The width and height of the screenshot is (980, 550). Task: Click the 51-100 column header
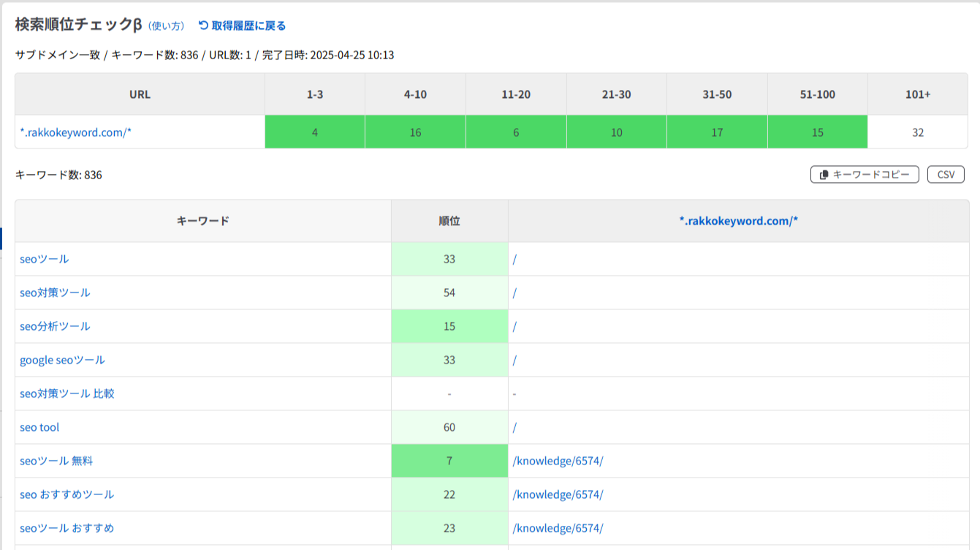pyautogui.click(x=818, y=94)
